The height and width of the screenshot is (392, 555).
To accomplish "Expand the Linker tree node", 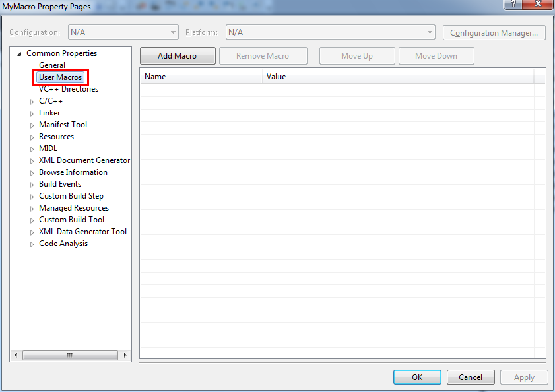I will (32, 114).
